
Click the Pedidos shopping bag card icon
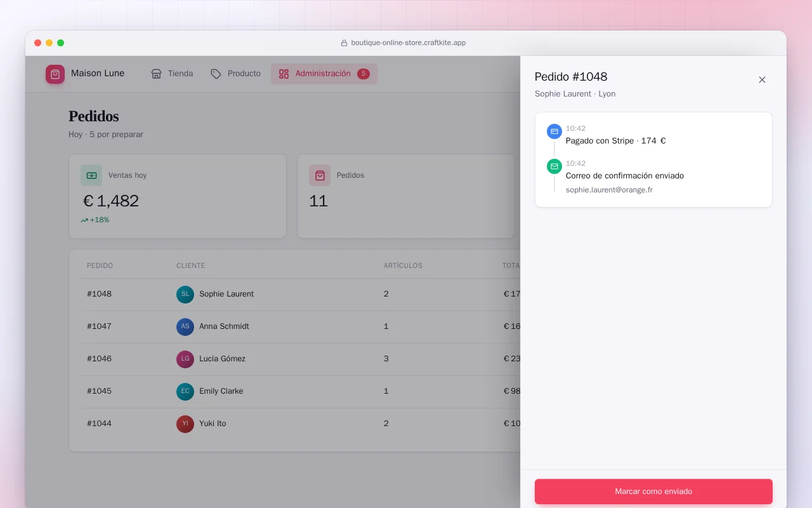320,175
